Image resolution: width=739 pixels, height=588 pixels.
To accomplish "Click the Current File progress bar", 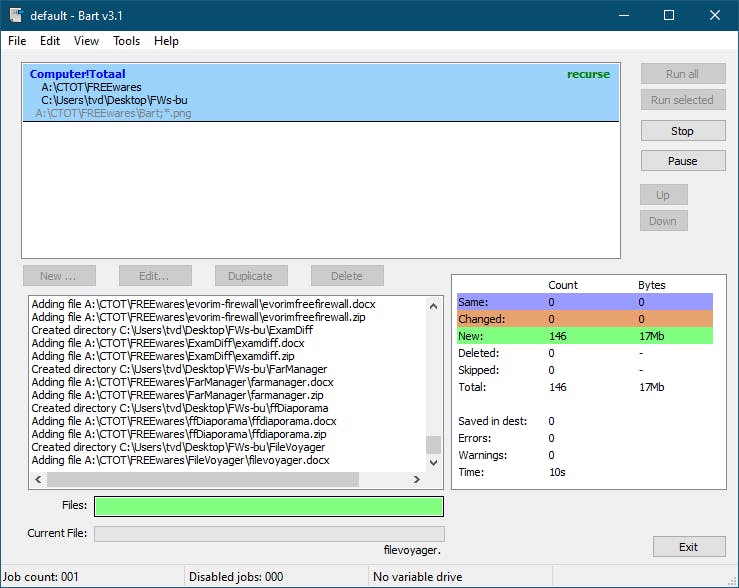I will point(269,534).
